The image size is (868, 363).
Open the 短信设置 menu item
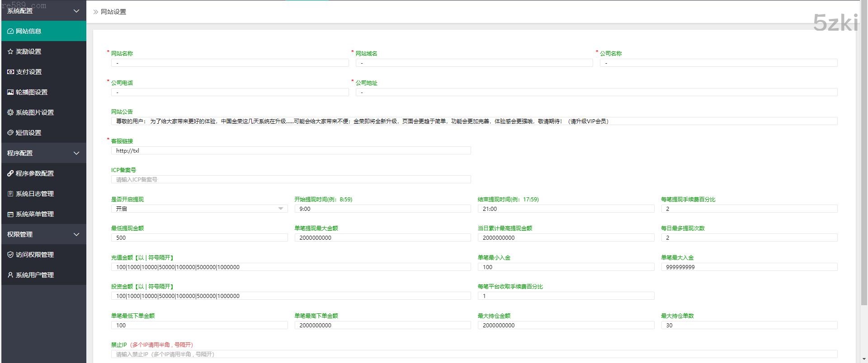pyautogui.click(x=28, y=133)
